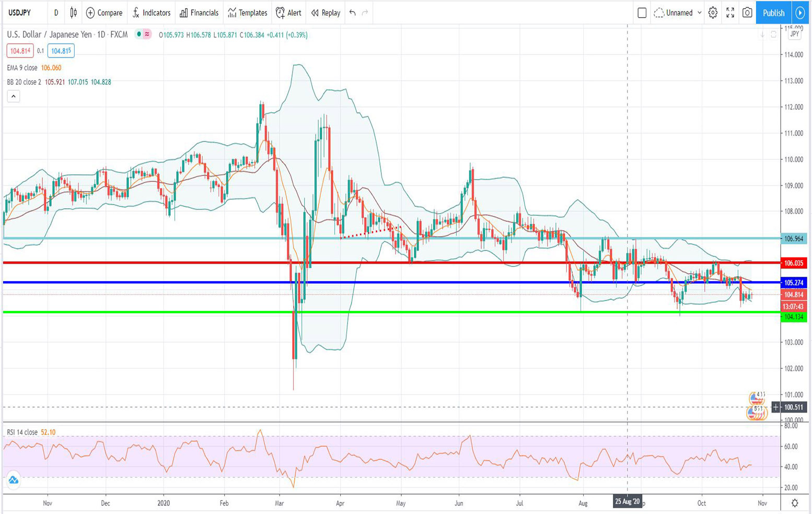Click the plus icon at 100.511 price
This screenshot has width=812, height=514.
click(776, 407)
